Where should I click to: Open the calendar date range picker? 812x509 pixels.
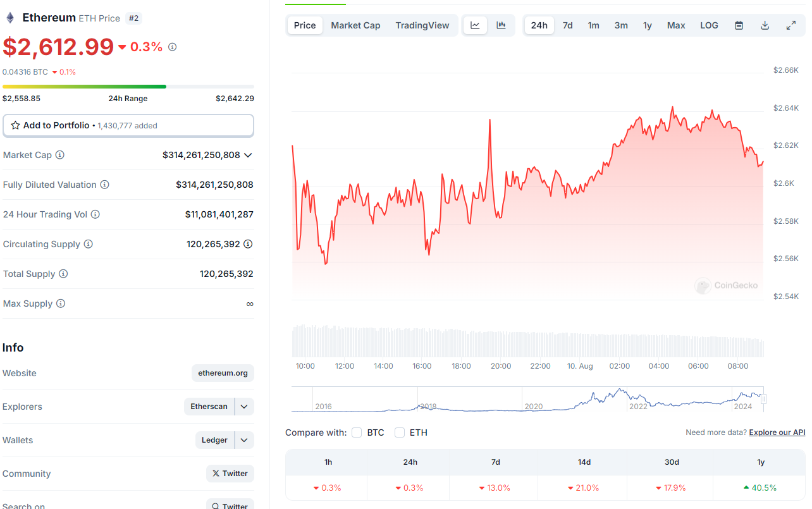[x=739, y=25]
